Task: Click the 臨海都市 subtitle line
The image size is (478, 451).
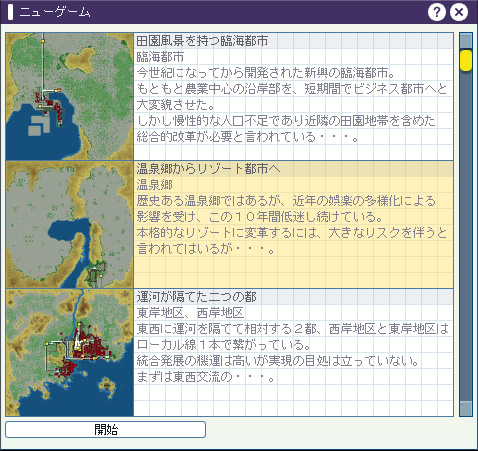Action: 160,57
